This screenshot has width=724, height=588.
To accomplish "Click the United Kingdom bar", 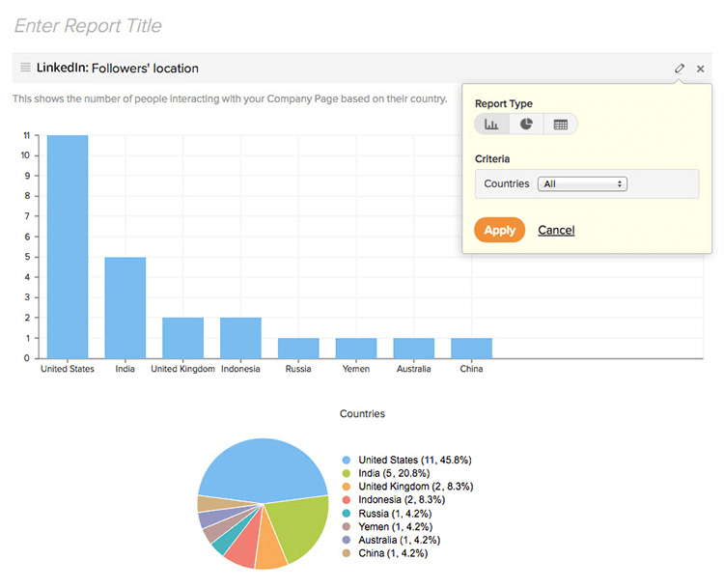I will coord(182,338).
